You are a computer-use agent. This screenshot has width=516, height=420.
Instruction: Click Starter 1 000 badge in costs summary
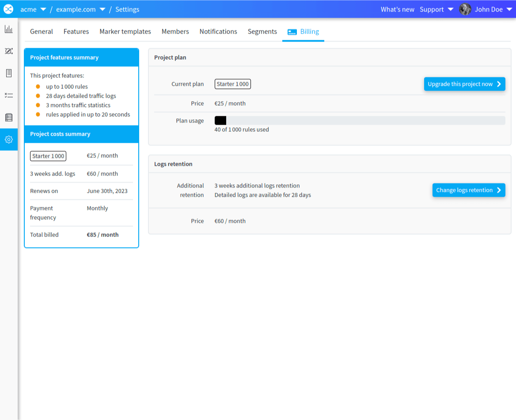pos(48,156)
